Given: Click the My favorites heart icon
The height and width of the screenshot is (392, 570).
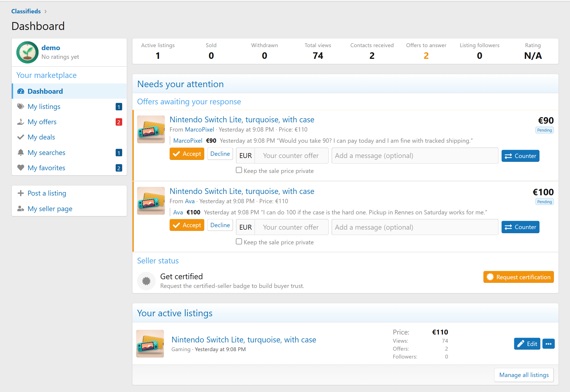Looking at the screenshot, I should [21, 168].
